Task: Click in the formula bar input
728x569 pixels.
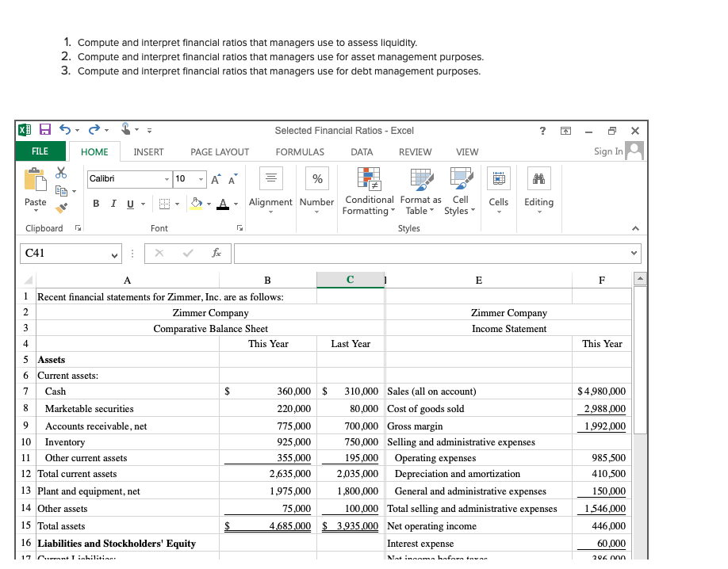Action: point(438,254)
